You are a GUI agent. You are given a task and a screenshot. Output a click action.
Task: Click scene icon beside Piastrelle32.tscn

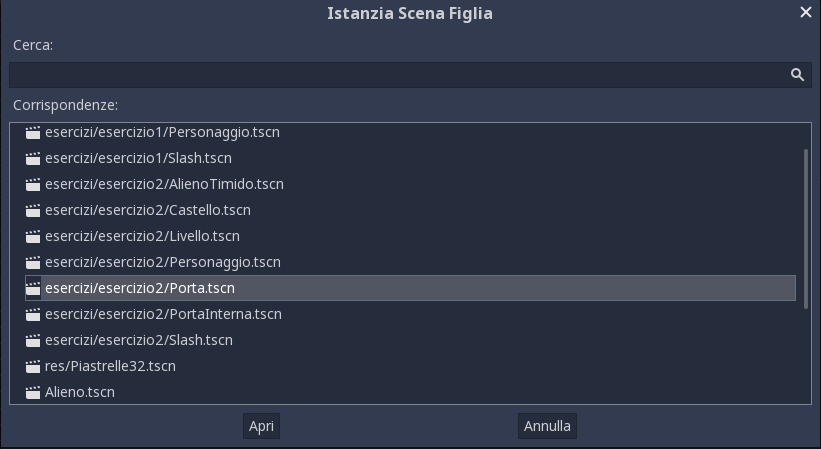(x=33, y=366)
